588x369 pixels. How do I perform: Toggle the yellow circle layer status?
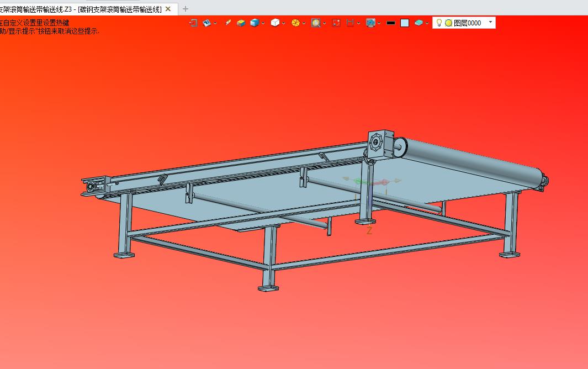[x=448, y=23]
